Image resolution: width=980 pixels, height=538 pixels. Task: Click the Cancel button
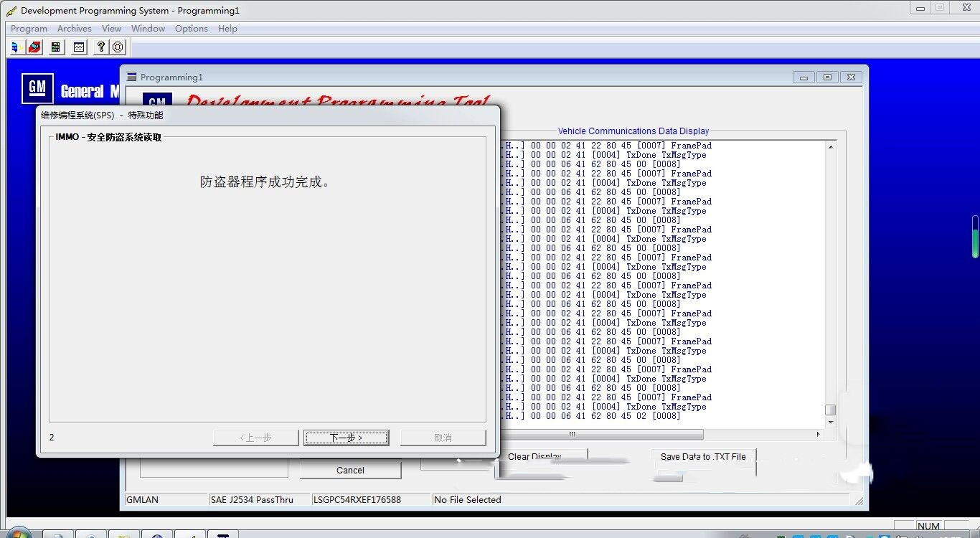[350, 471]
